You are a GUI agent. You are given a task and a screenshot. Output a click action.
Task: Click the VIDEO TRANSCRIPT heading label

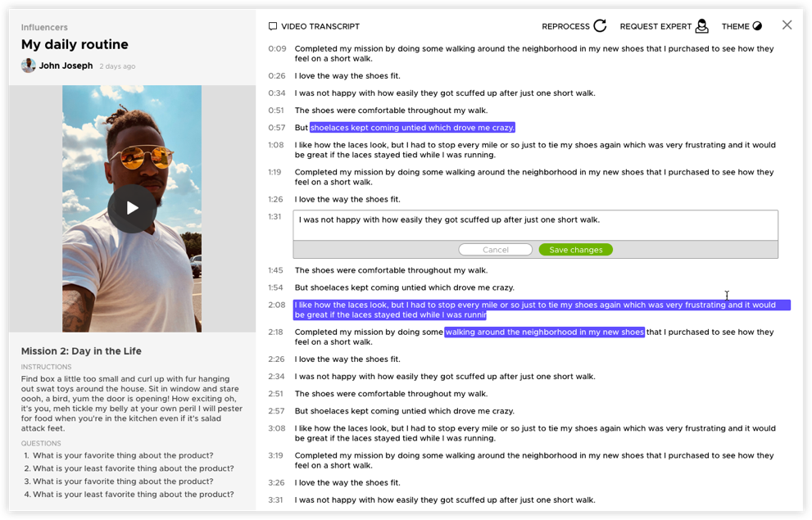[x=320, y=26]
